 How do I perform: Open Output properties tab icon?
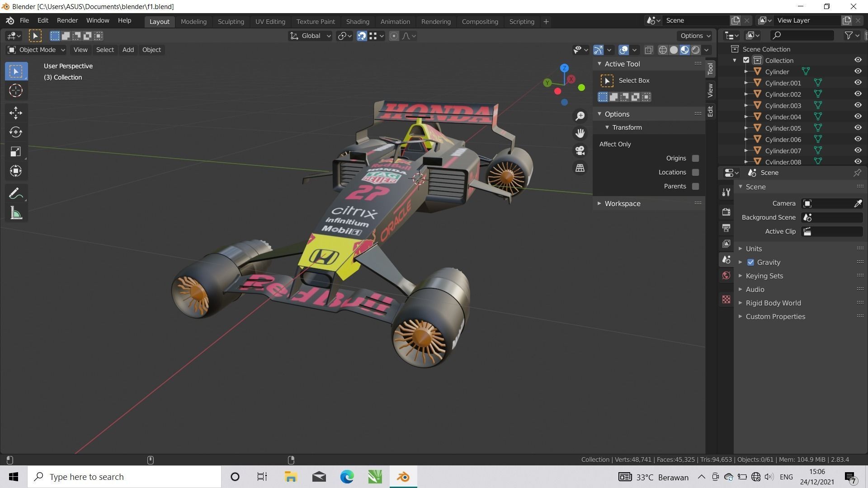coord(726,228)
